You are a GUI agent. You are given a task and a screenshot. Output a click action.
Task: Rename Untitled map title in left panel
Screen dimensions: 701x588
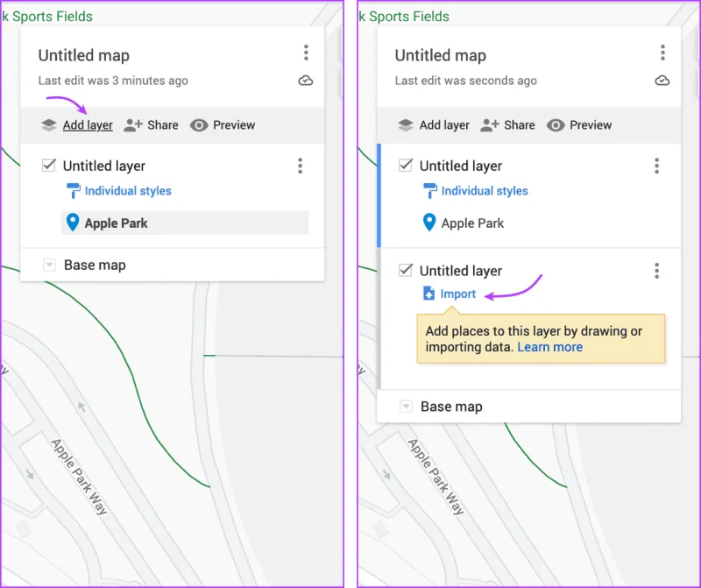(x=83, y=55)
